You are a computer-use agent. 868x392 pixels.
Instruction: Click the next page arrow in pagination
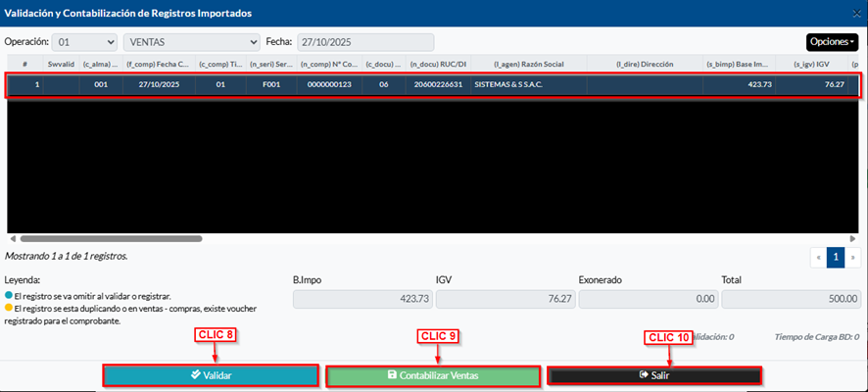click(x=852, y=257)
